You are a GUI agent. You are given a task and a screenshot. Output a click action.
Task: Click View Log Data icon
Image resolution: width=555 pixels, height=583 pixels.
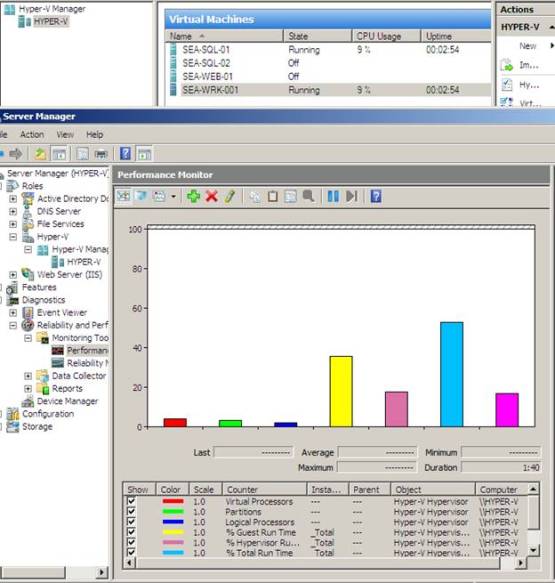click(x=141, y=196)
